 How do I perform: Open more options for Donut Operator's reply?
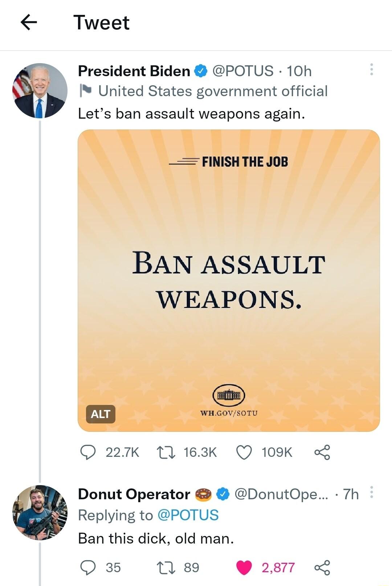pos(372,493)
